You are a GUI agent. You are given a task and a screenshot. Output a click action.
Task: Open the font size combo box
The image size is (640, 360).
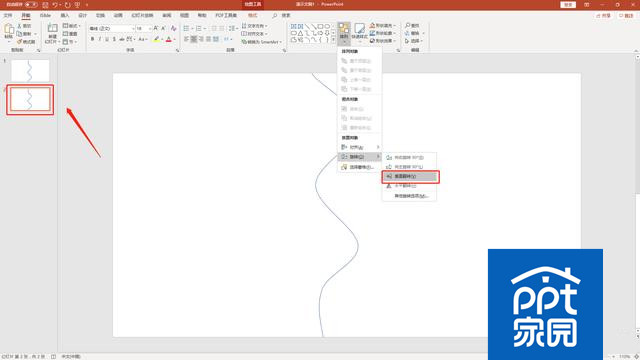coord(144,29)
